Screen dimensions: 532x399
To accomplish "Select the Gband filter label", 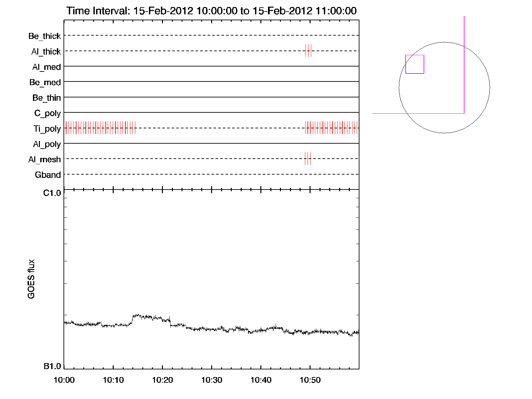I will 48,175.
